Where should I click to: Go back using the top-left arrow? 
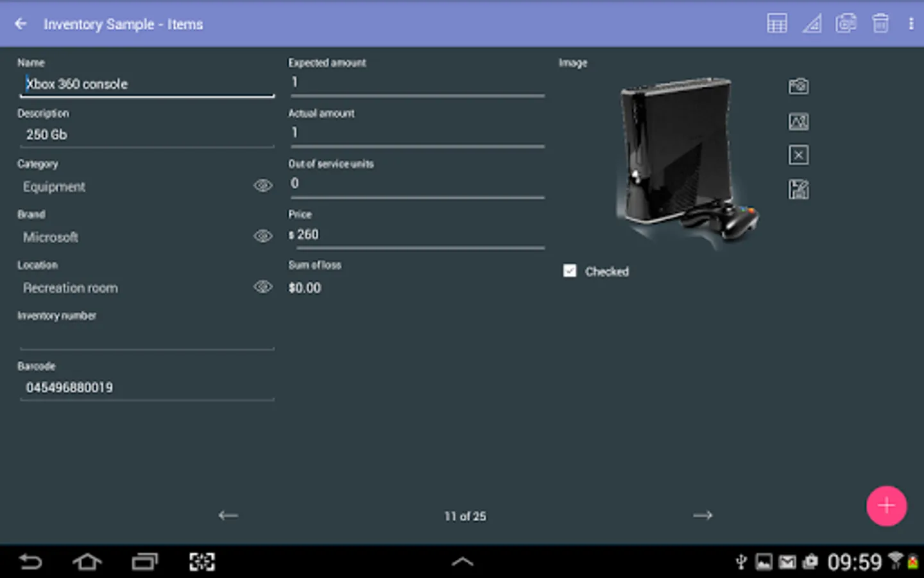tap(21, 24)
